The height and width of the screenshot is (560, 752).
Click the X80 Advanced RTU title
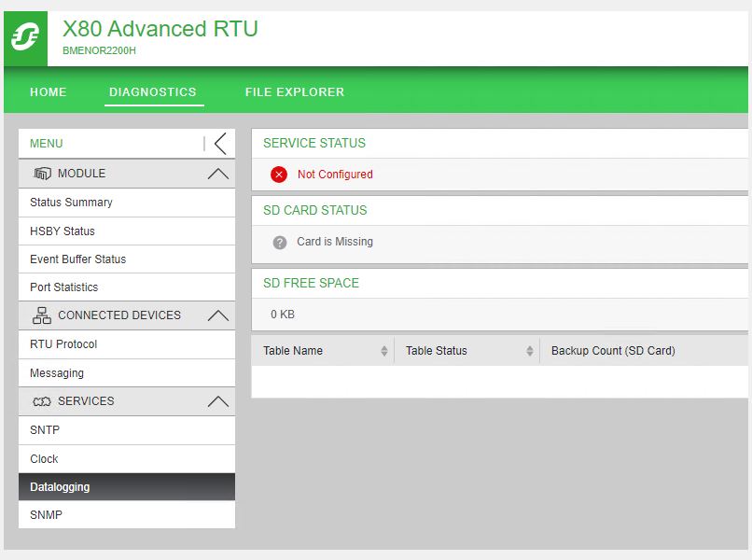160,29
